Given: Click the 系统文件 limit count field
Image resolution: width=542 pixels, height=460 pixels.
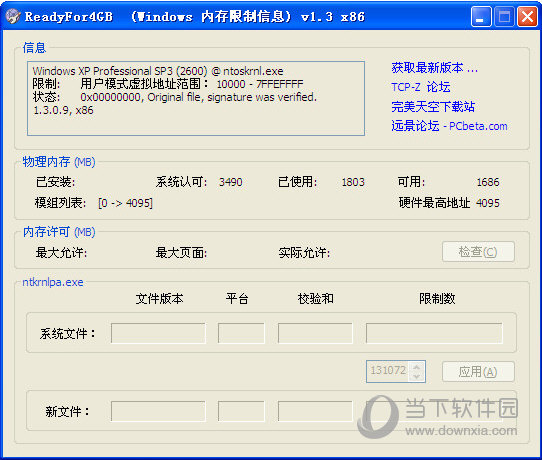Looking at the screenshot, I should click(x=434, y=333).
